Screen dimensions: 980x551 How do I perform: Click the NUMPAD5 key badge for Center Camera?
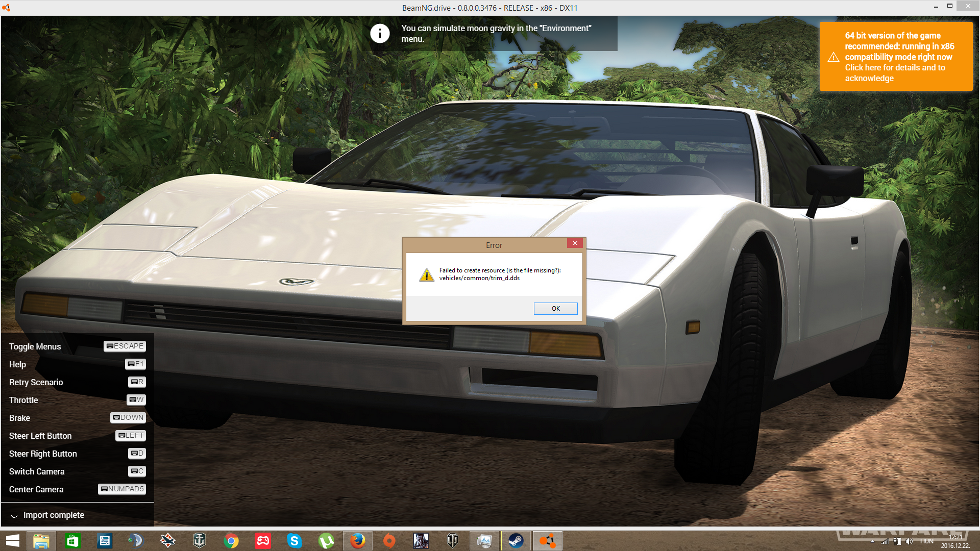tap(122, 489)
